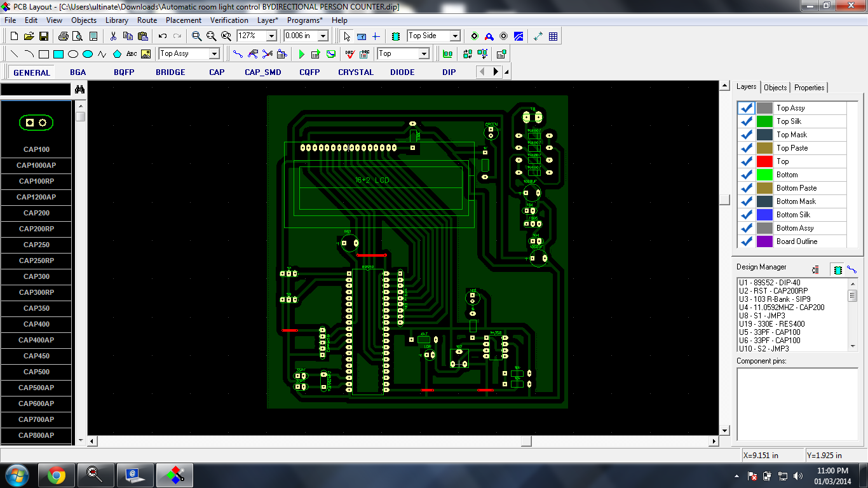Select the Arc drawing tool

(x=29, y=54)
